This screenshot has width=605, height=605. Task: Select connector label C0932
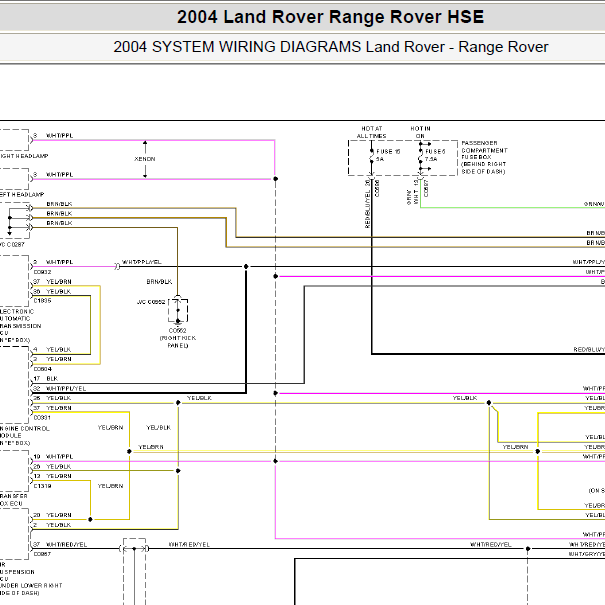(42, 272)
